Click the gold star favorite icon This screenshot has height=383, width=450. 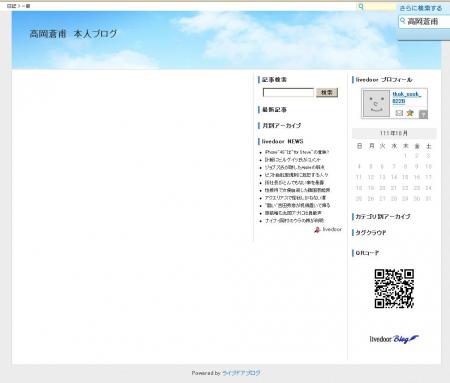point(410,113)
